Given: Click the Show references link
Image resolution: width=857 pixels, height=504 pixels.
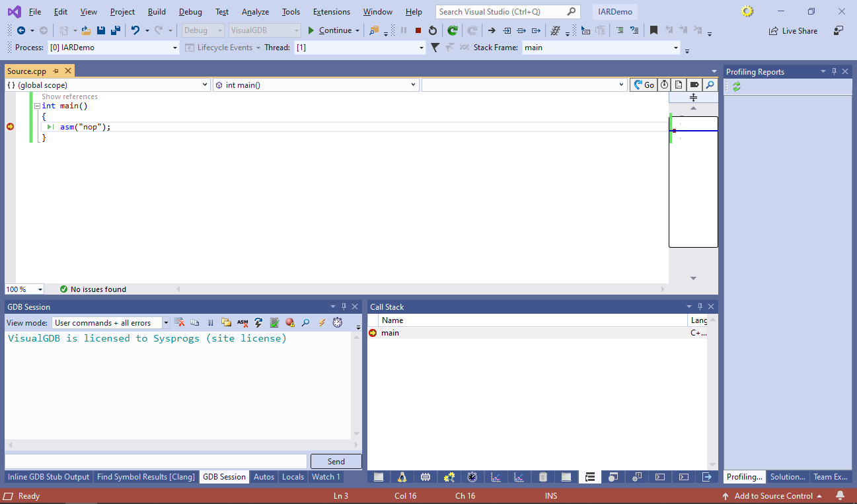Looking at the screenshot, I should [69, 96].
